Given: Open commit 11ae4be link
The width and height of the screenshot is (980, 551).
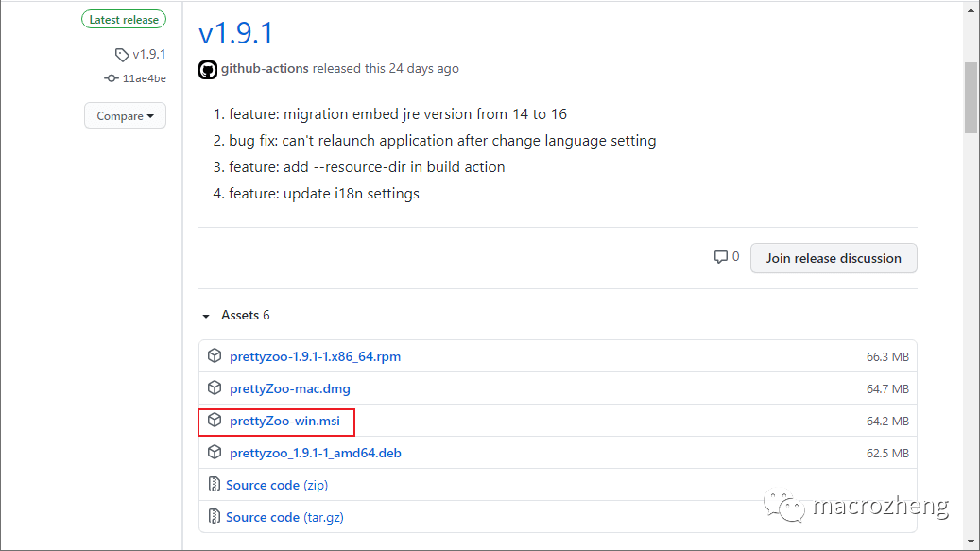Looking at the screenshot, I should point(144,78).
